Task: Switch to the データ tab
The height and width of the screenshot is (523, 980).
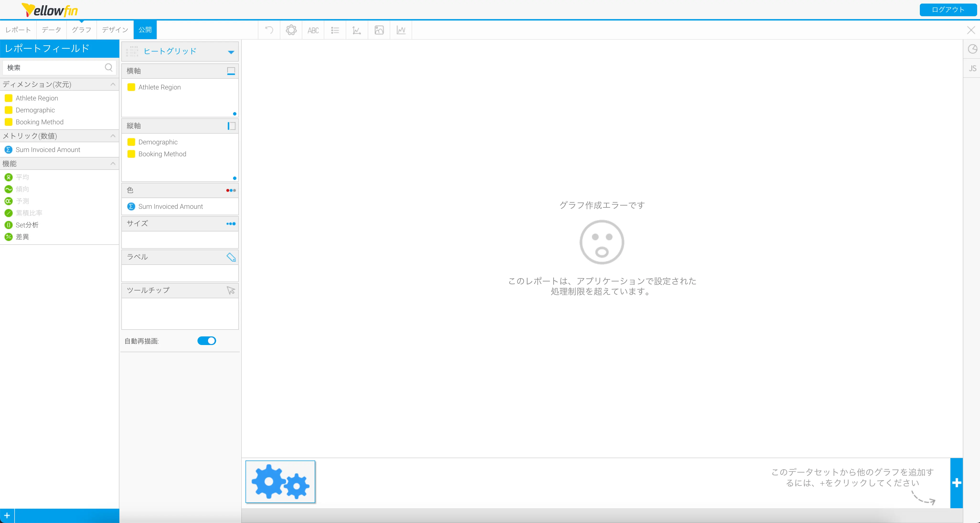Action: [51, 30]
